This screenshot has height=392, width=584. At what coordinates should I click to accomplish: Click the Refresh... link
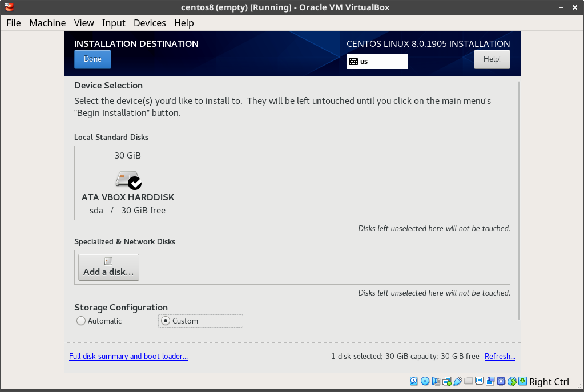click(x=500, y=356)
